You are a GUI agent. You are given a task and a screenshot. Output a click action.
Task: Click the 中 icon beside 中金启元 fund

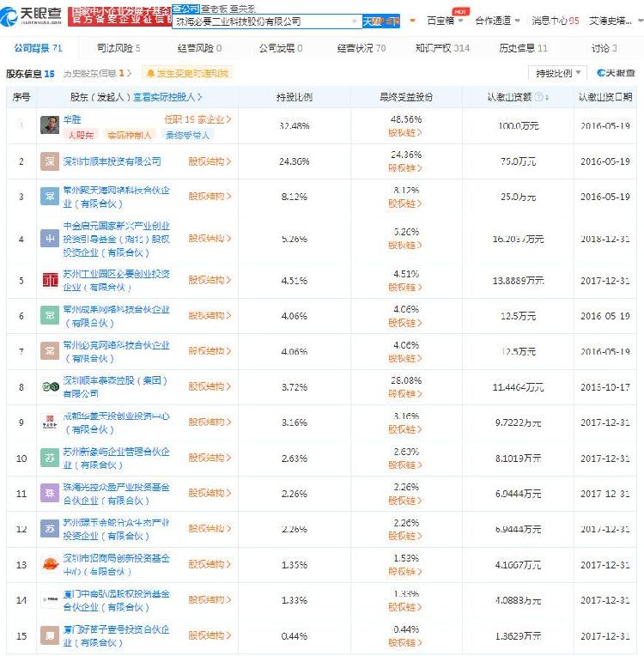click(x=50, y=239)
